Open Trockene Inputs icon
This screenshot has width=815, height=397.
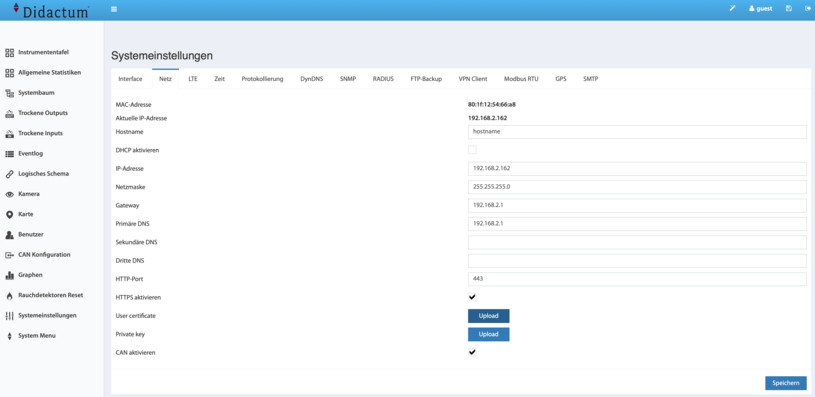pos(9,134)
